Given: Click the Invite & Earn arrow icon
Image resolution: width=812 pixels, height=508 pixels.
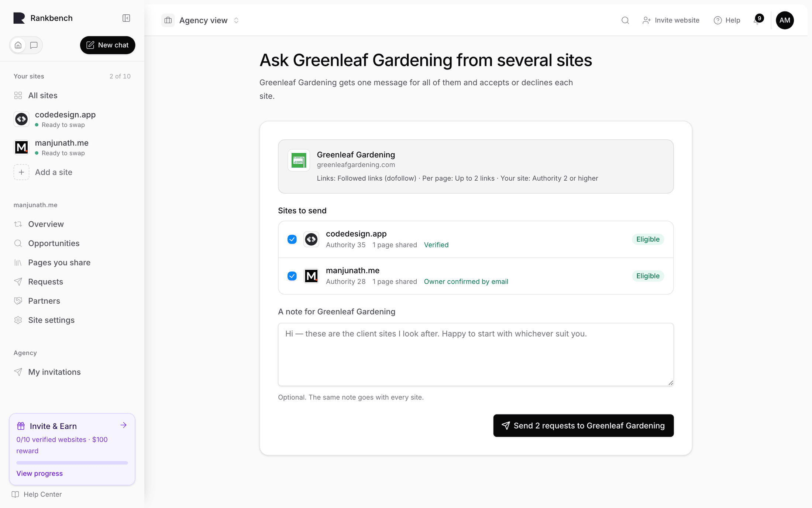Looking at the screenshot, I should (124, 425).
